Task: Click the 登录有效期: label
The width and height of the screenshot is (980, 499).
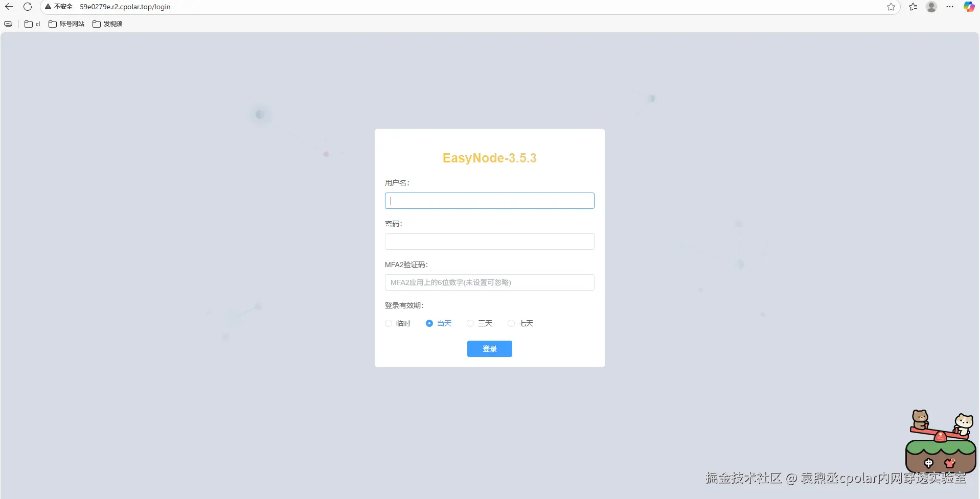Action: point(404,305)
